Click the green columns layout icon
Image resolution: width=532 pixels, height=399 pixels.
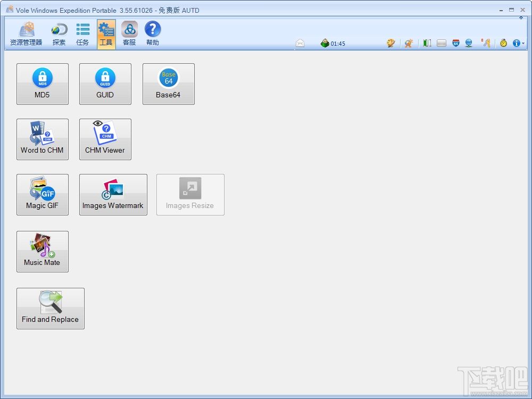427,43
